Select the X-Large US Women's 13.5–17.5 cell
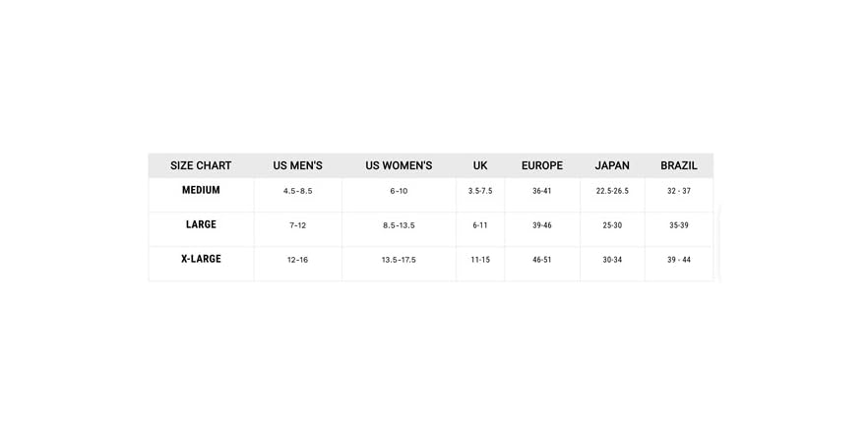868x434 pixels. click(x=399, y=260)
